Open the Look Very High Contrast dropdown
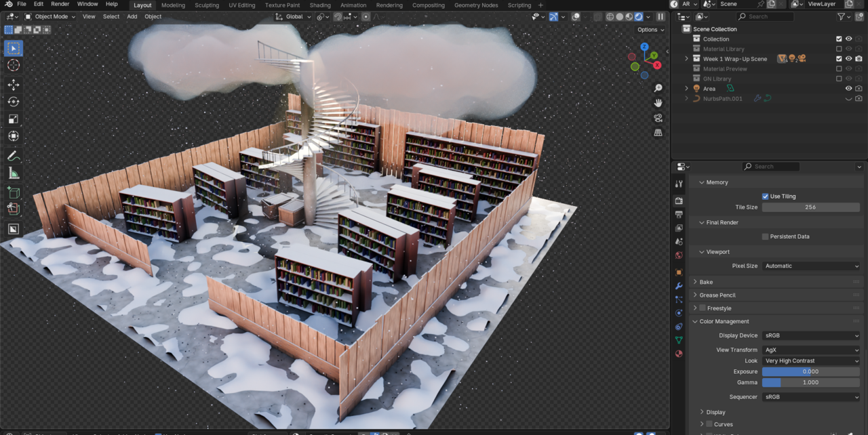This screenshot has height=435, width=868. tap(811, 361)
